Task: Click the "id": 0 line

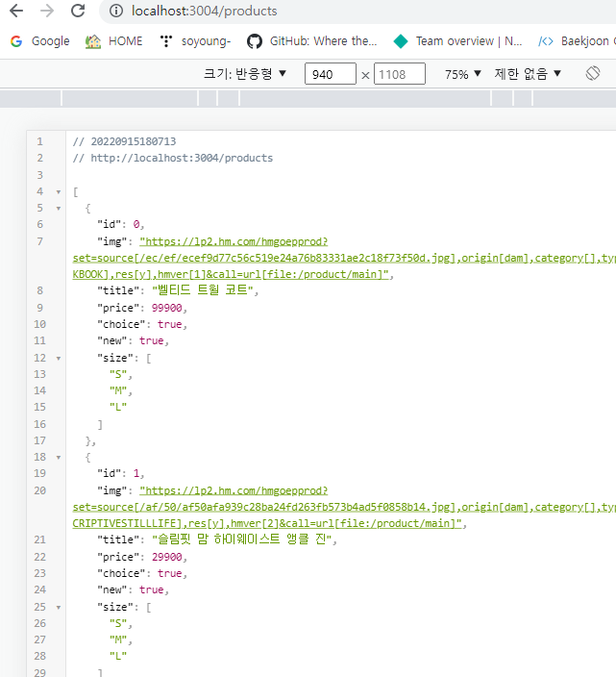Action: pos(120,224)
